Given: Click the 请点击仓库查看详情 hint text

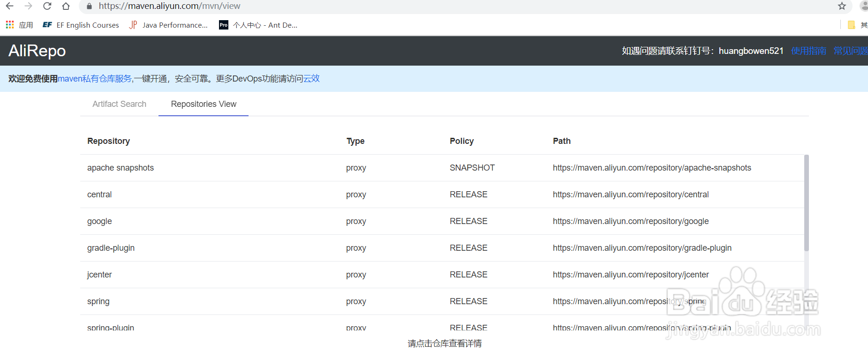Looking at the screenshot, I should 445,344.
